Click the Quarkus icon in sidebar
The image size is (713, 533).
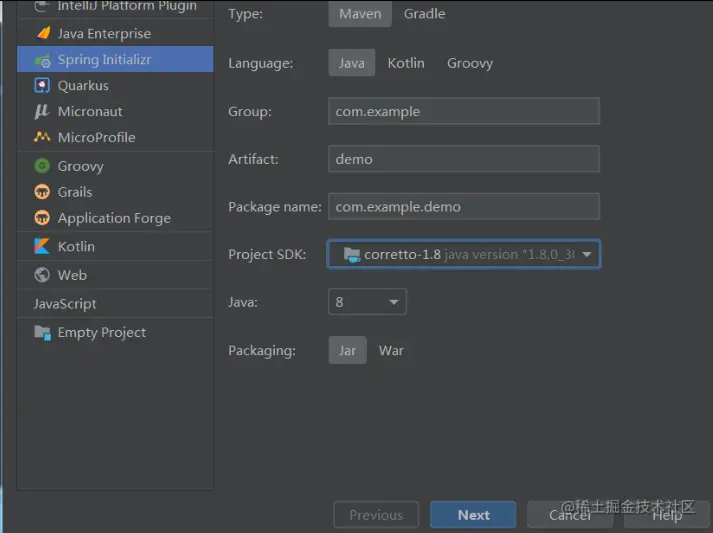pyautogui.click(x=42, y=85)
